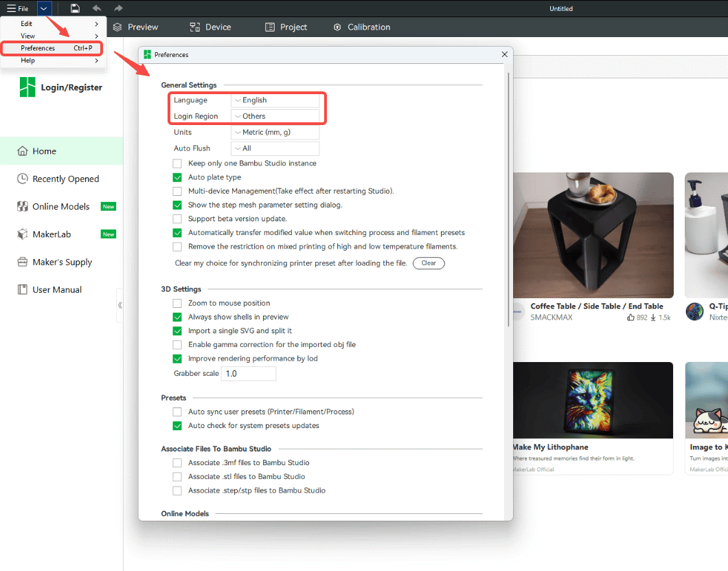The height and width of the screenshot is (571, 728).
Task: Open the Language dropdown
Action: 275,100
